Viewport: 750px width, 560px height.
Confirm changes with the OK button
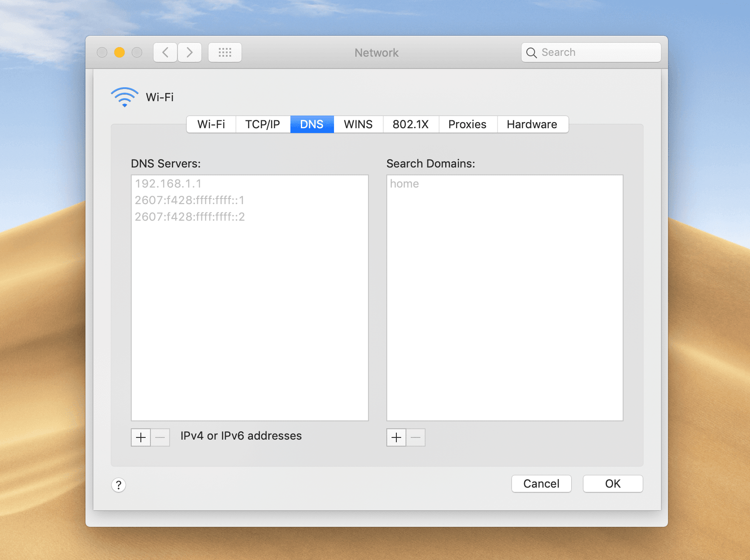coord(613,484)
